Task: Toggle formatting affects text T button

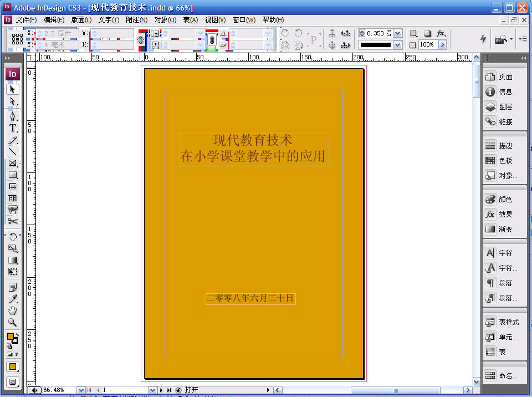Action: point(16,354)
